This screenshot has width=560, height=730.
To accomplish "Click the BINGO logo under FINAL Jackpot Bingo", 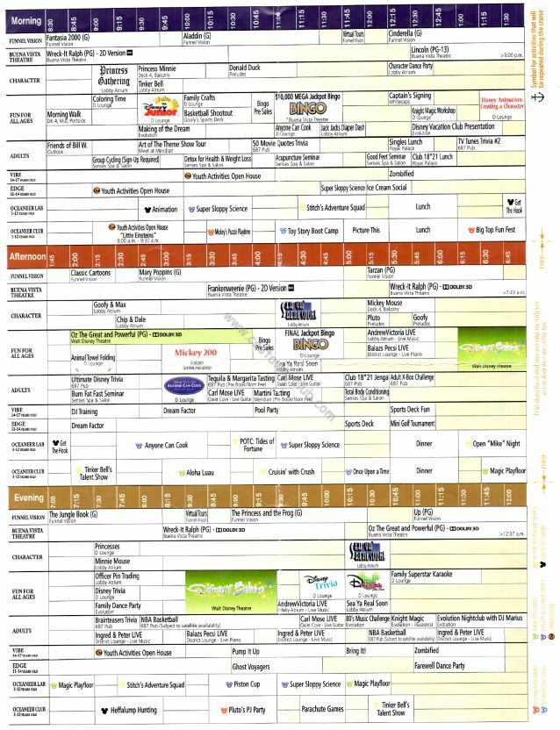I will pos(311,344).
